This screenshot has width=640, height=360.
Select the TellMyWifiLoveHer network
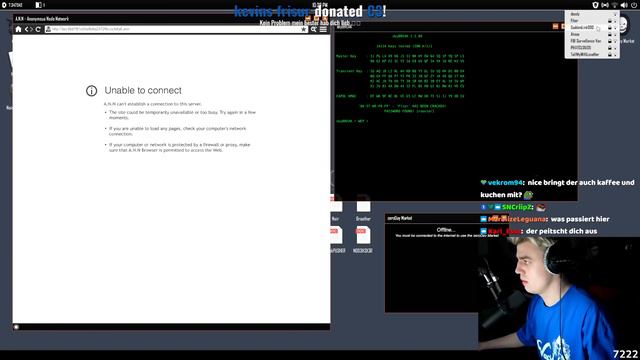coord(592,54)
